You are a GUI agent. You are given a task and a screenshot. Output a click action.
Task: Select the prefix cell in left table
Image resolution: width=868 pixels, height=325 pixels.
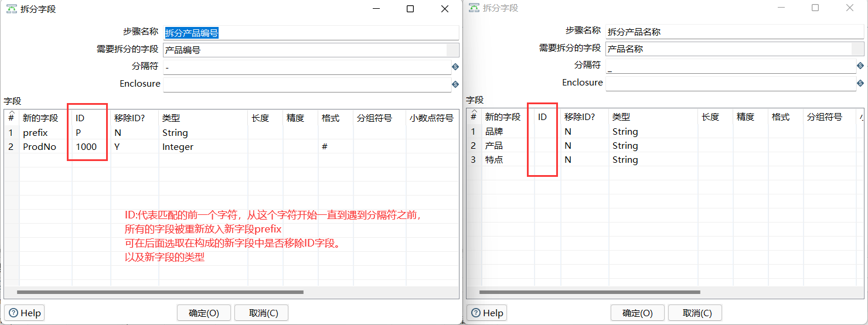46,133
